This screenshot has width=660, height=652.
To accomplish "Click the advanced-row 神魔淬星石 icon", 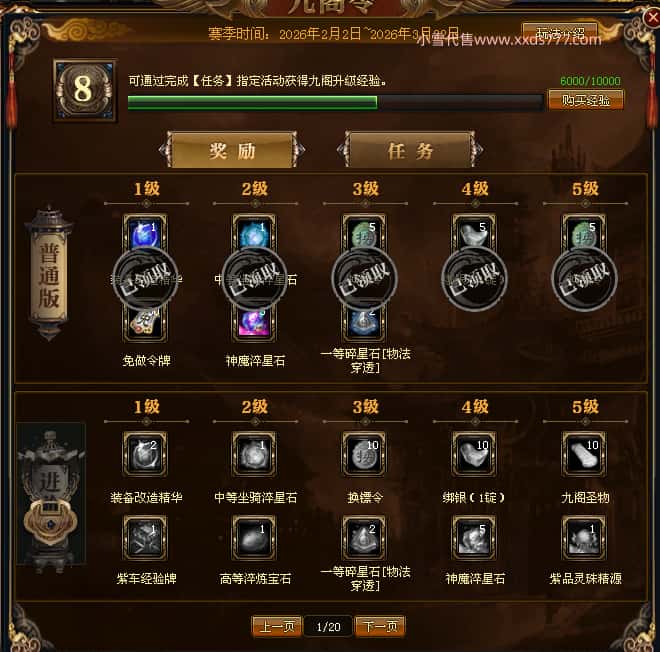I will [474, 538].
